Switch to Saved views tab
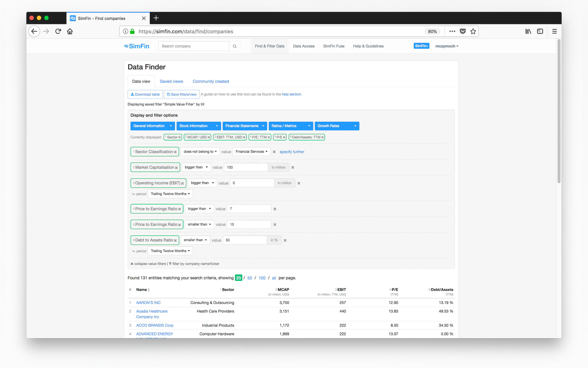Image resolution: width=588 pixels, height=368 pixels. 171,81
